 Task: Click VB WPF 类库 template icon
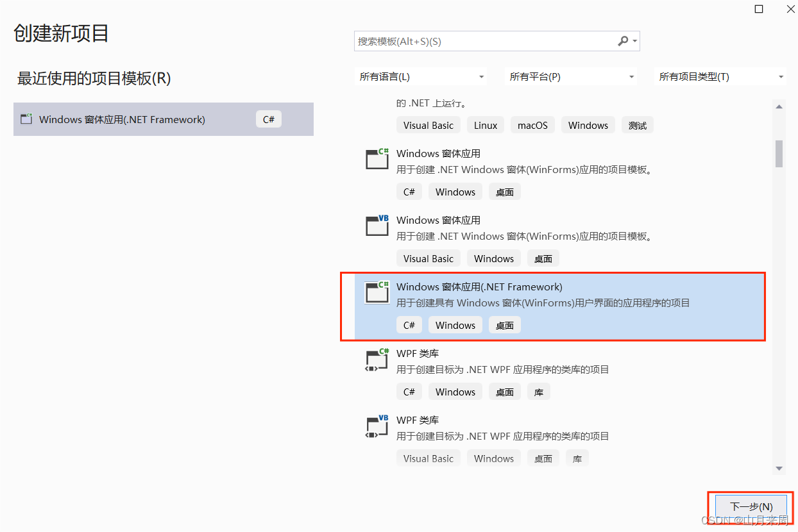coord(377,426)
